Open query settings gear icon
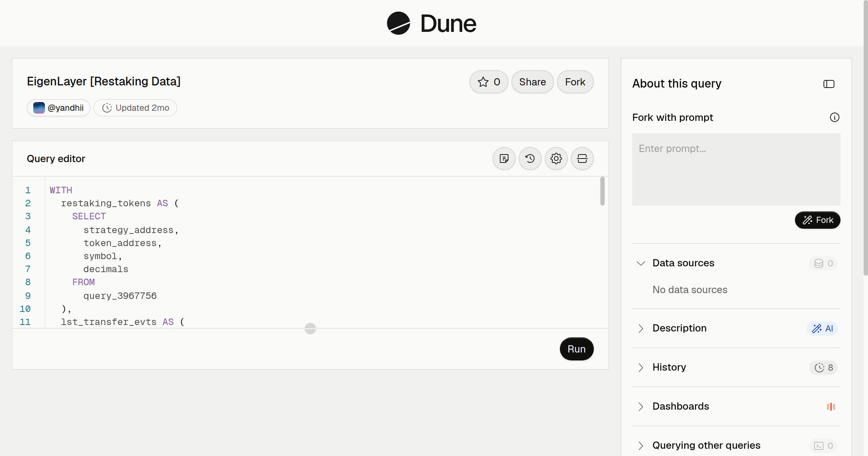The image size is (868, 456). pyautogui.click(x=556, y=159)
